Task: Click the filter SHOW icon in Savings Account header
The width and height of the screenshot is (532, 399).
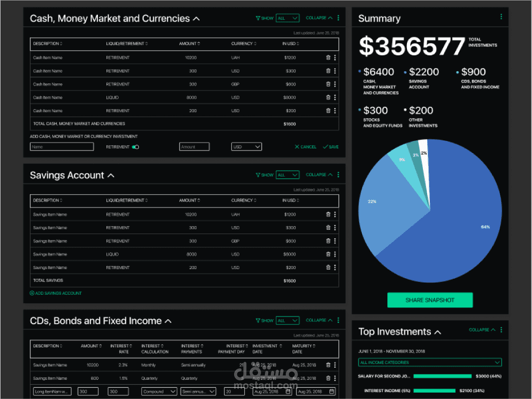Action: [x=258, y=175]
